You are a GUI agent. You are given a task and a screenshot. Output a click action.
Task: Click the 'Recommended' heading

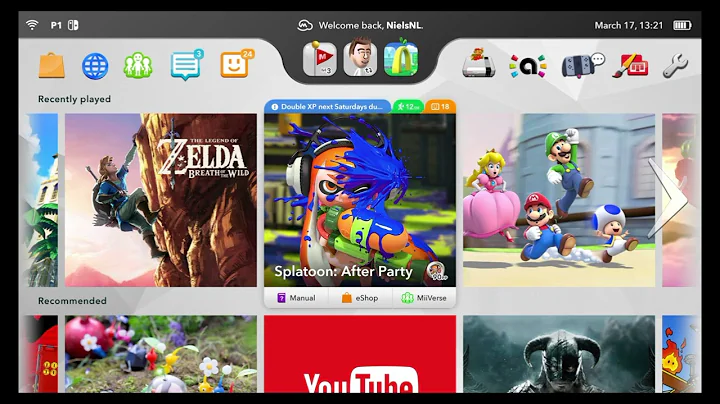click(x=72, y=301)
